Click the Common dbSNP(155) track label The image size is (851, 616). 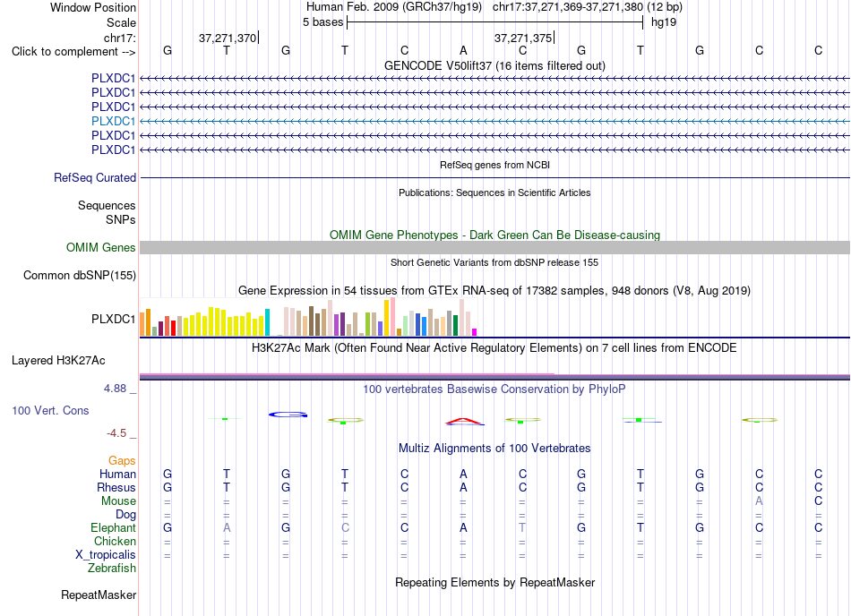[79, 276]
